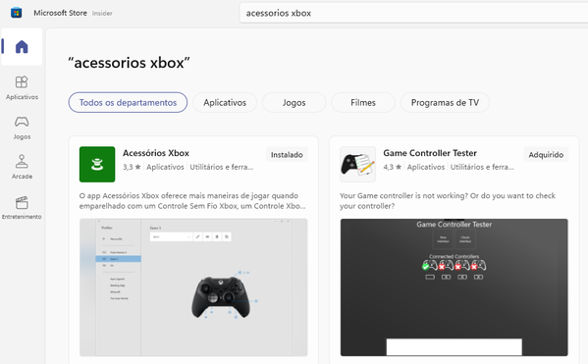Click the search box with acessorios xbox
The height and width of the screenshot is (364, 588).
click(412, 13)
